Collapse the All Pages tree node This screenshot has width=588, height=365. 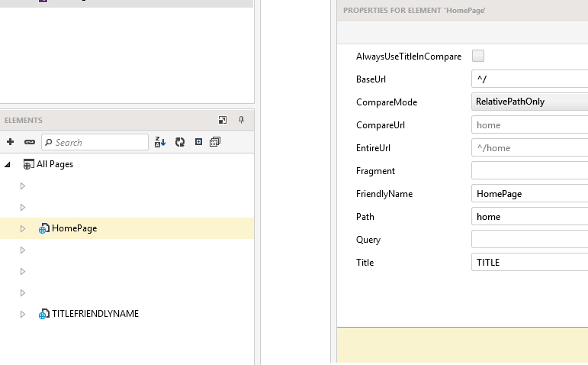click(x=8, y=164)
